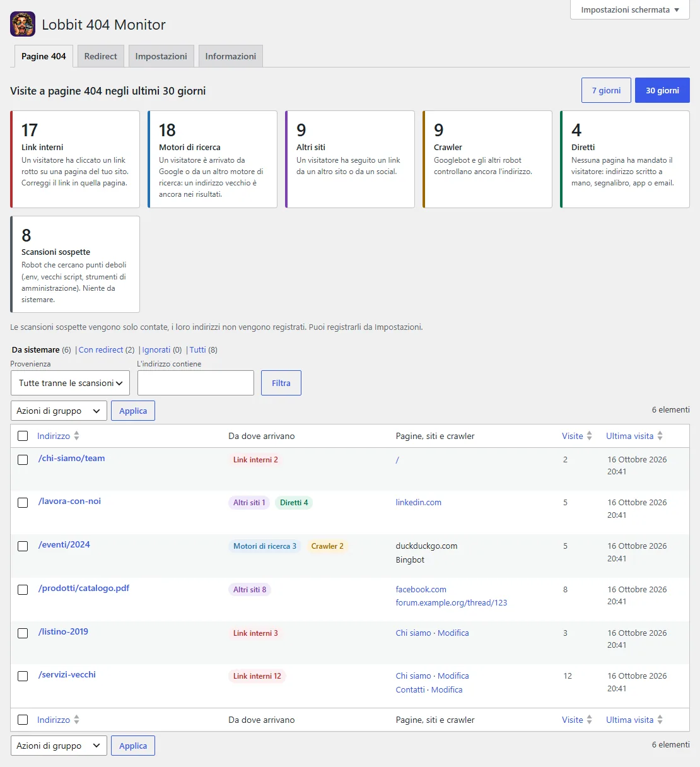Sort by the top Visite column arrows

point(589,436)
